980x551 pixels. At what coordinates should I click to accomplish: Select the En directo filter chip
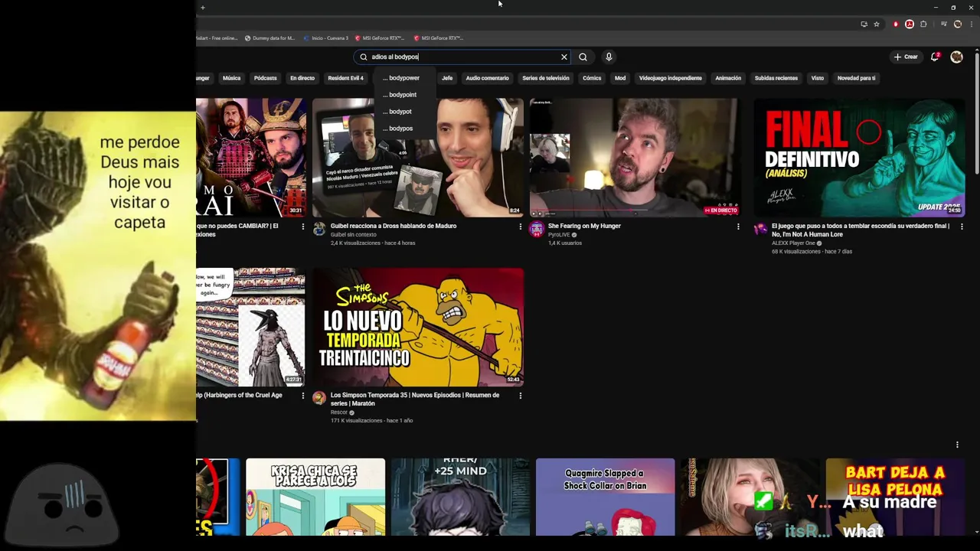coord(302,78)
